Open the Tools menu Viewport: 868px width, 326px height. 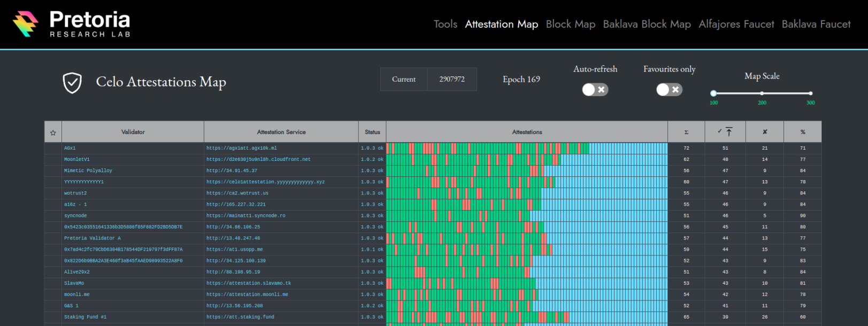[445, 24]
